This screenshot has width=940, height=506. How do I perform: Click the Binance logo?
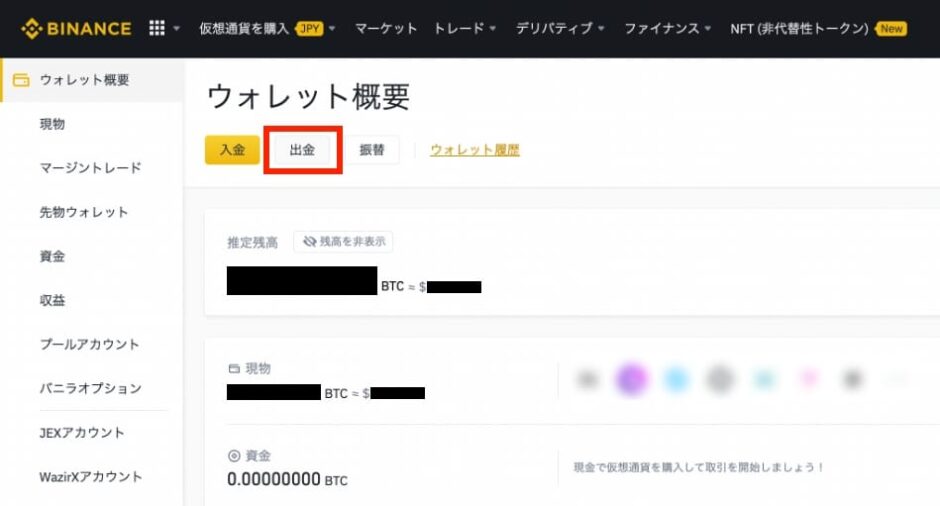76,28
